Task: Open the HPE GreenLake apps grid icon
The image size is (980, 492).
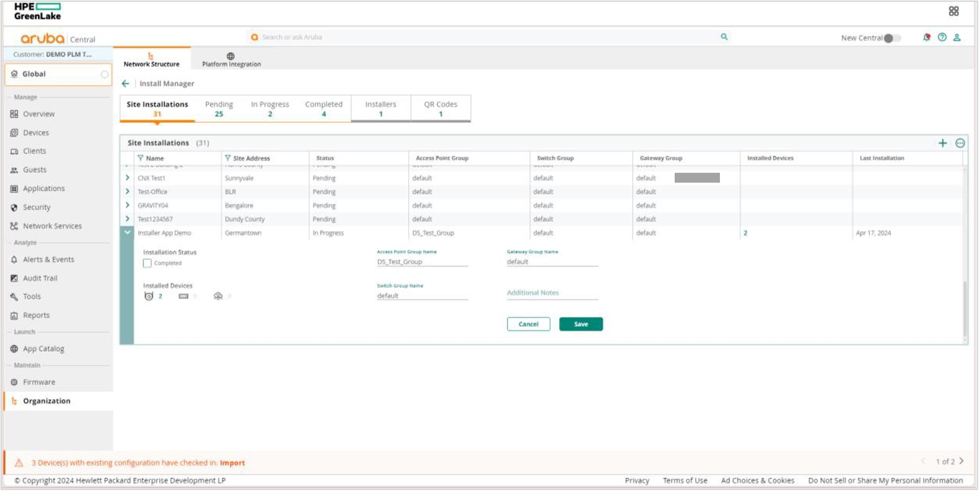Action: click(x=955, y=10)
